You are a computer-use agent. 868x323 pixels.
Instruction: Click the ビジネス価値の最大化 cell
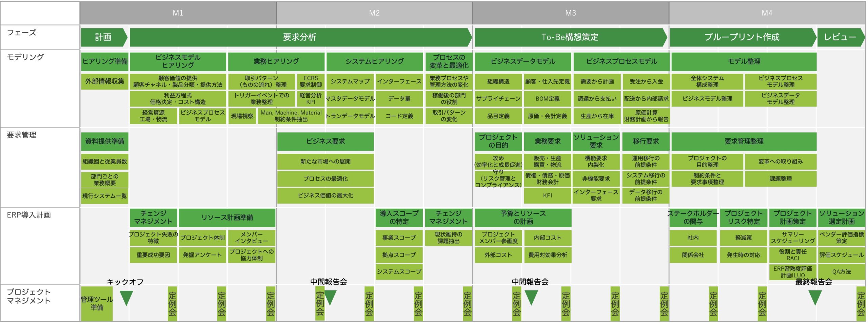click(325, 195)
